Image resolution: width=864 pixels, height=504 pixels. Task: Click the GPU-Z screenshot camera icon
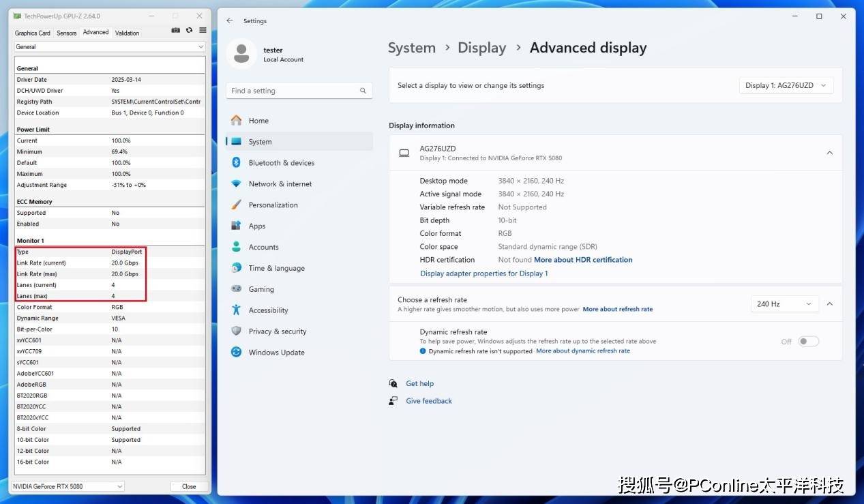(176, 31)
